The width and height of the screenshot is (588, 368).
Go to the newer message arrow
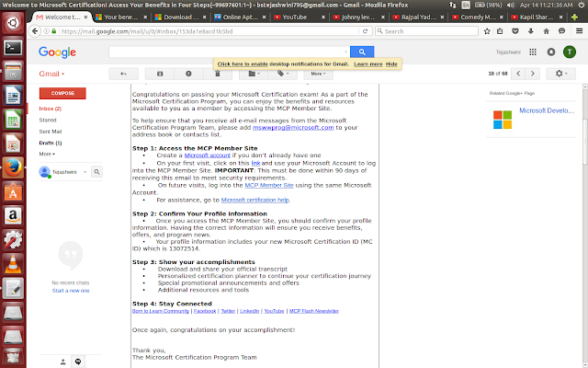pos(518,74)
